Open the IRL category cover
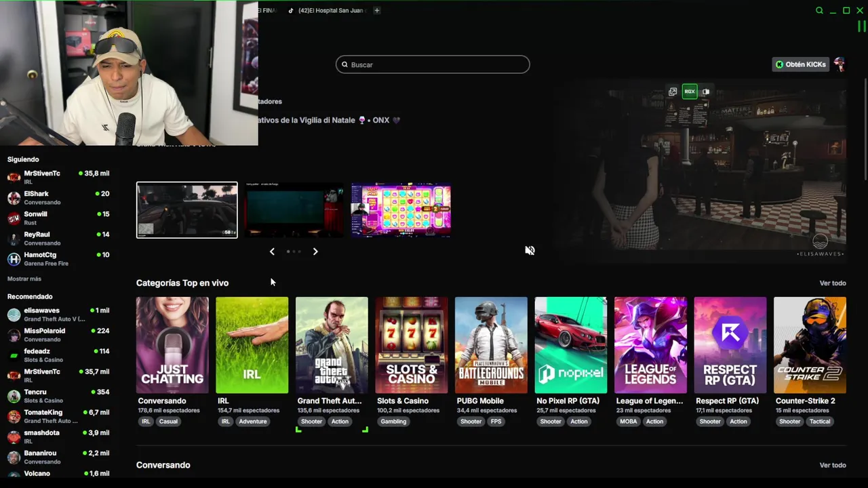Screen dimensions: 868x488 pos(252,345)
